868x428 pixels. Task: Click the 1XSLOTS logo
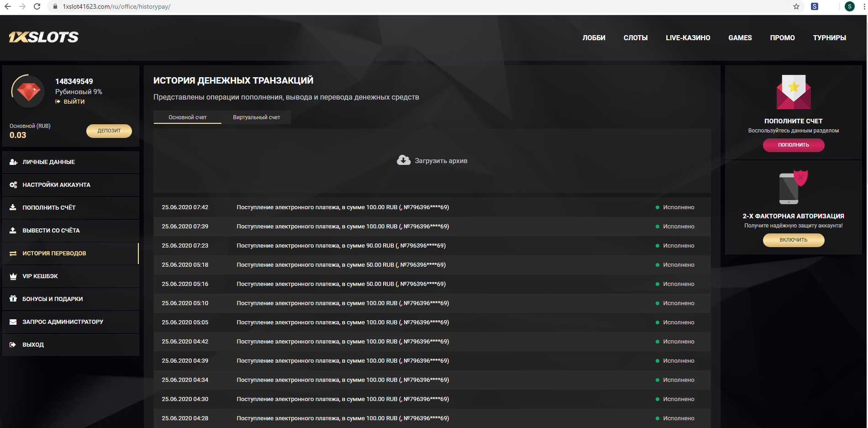43,37
